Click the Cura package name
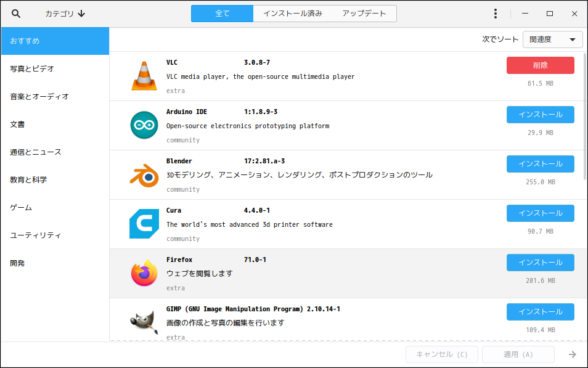The height and width of the screenshot is (368, 588). [x=174, y=210]
